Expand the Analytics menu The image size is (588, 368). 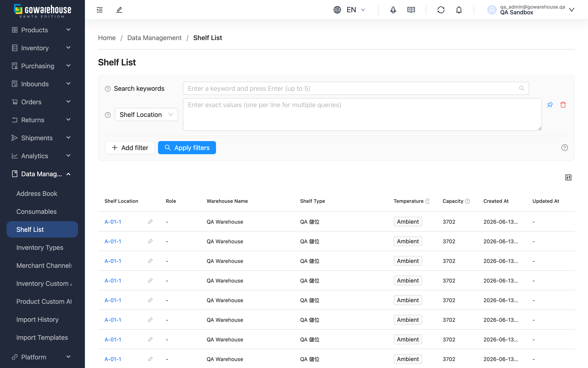coord(42,156)
